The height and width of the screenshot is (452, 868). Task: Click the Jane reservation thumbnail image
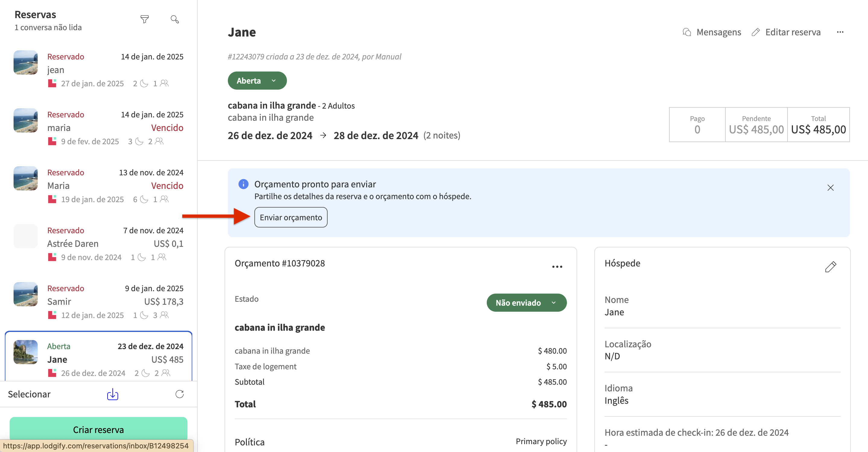26,352
